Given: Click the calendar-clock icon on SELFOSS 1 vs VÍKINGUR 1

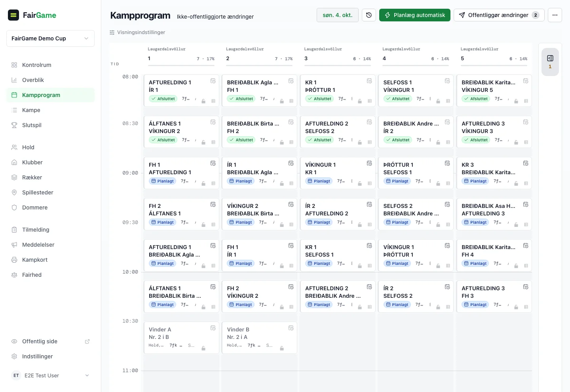Looking at the screenshot, I should pyautogui.click(x=447, y=81).
